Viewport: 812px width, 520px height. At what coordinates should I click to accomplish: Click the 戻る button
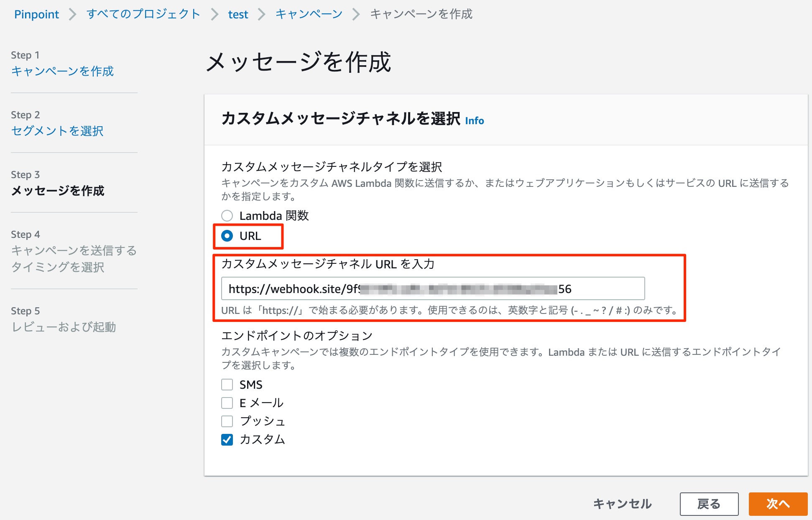click(x=710, y=504)
